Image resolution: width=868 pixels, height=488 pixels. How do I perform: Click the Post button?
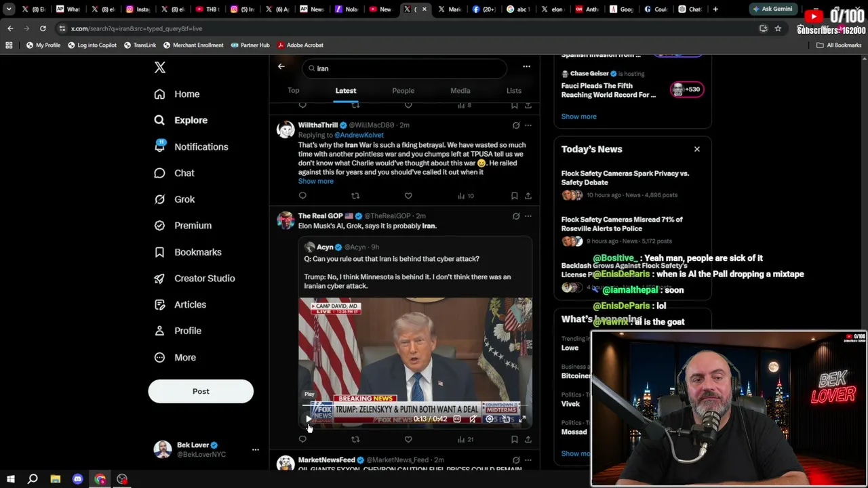tap(201, 391)
